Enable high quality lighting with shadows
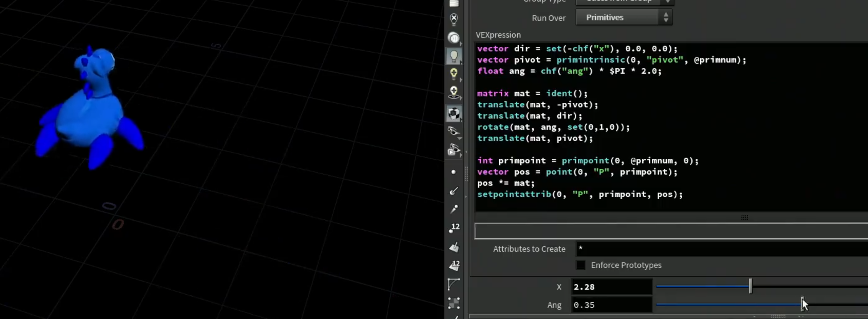Screen dimensions: 868x319 pos(454,92)
